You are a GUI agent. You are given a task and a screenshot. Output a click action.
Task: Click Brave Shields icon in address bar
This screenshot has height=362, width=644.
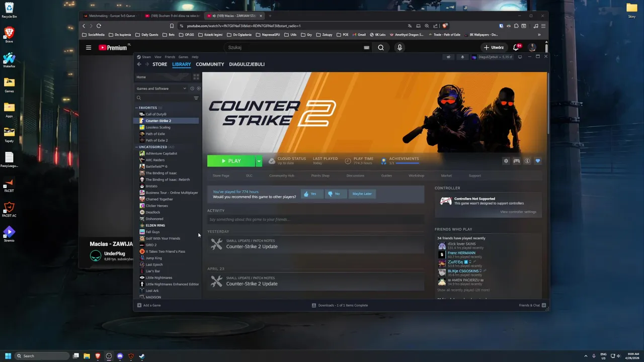445,26
